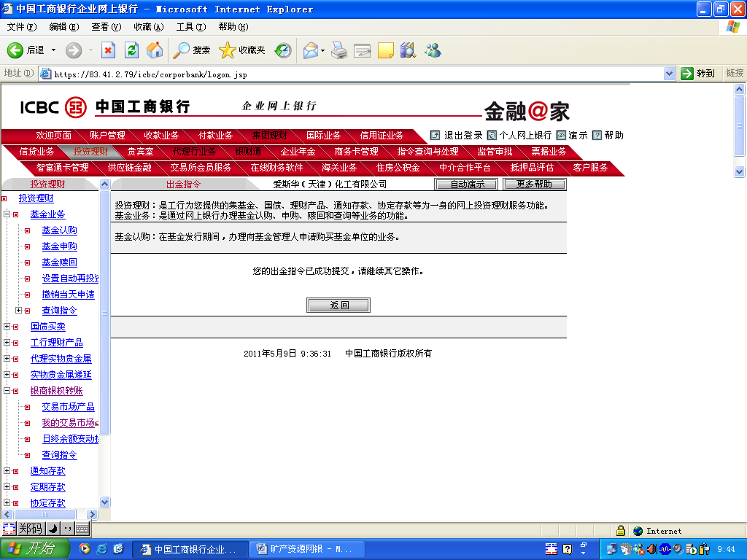747x560 pixels.
Task: Open the 银财通 tab
Action: [x=248, y=152]
